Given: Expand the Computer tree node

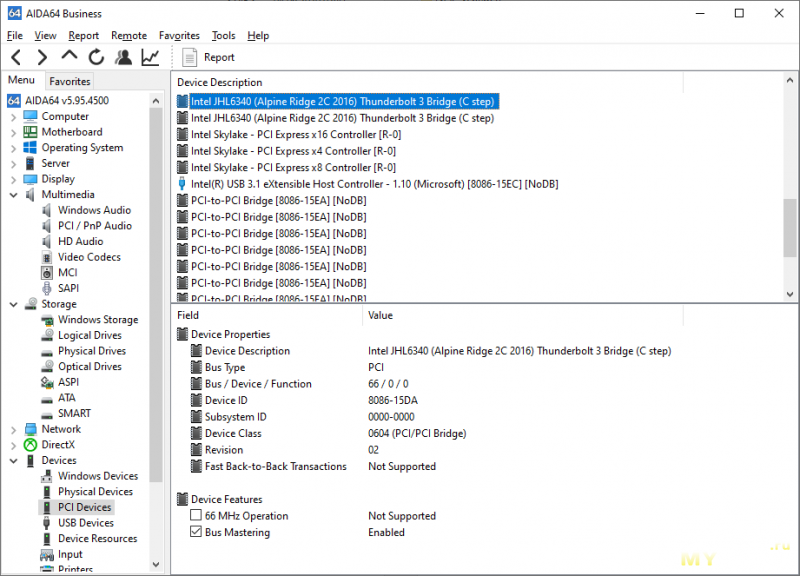Looking at the screenshot, I should 14,117.
